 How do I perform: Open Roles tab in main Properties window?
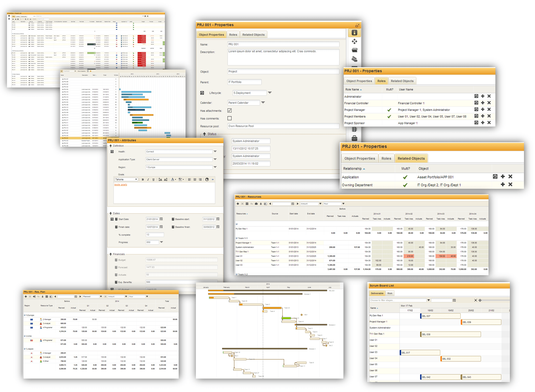tap(233, 34)
